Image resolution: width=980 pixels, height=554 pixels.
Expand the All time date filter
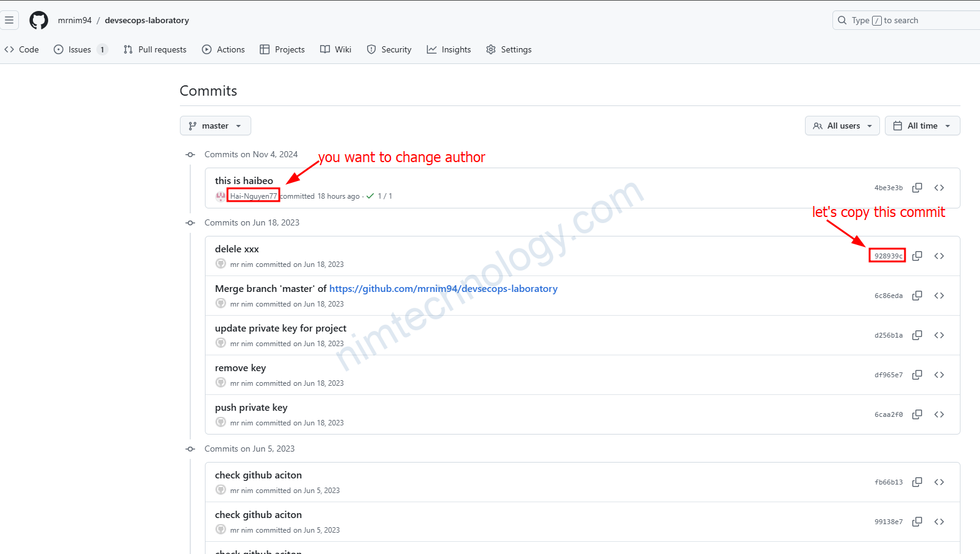[x=921, y=126]
